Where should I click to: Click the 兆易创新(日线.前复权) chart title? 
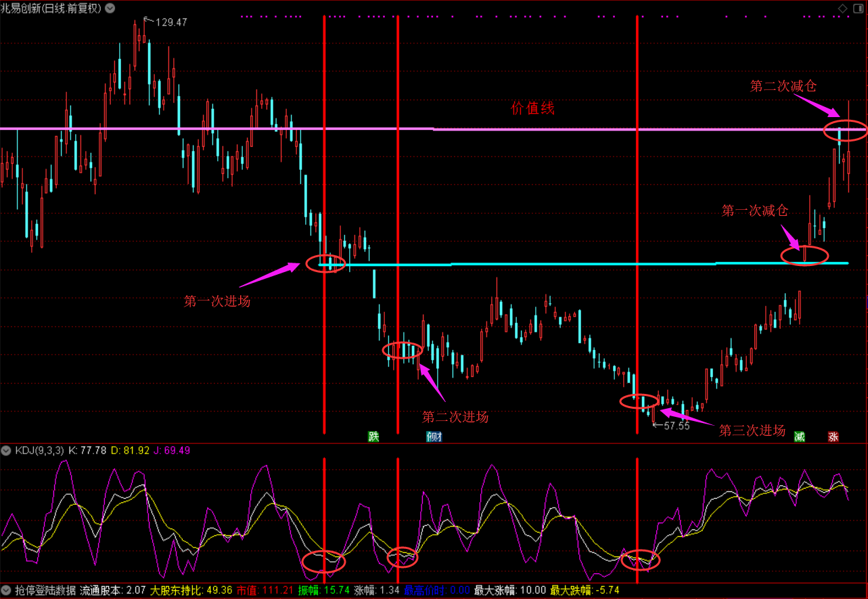[52, 9]
